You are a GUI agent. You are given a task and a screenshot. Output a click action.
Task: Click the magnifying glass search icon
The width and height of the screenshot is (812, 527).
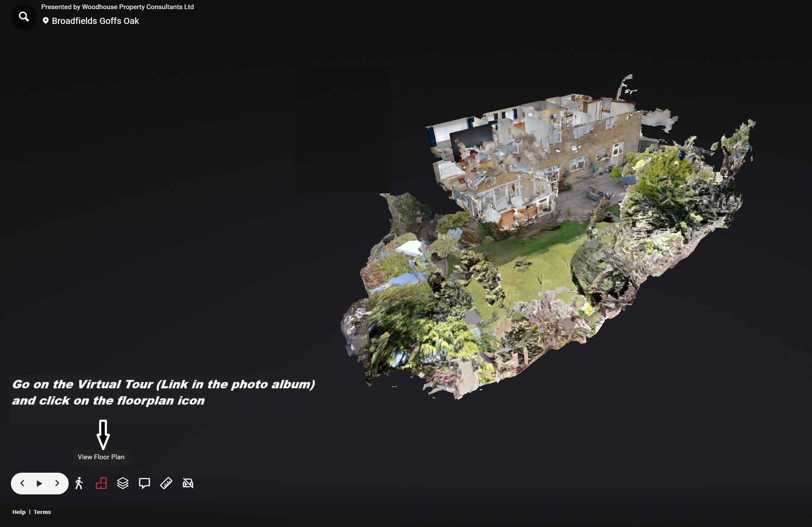(23, 17)
